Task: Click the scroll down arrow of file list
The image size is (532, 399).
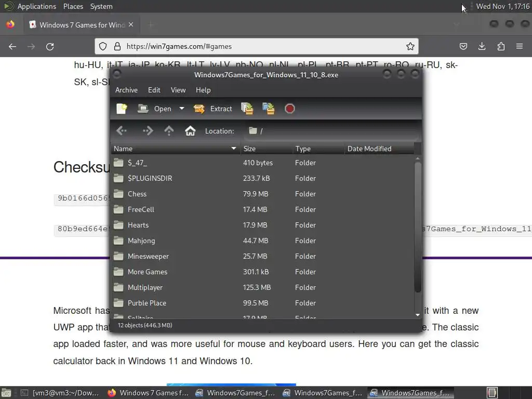Action: click(x=418, y=315)
